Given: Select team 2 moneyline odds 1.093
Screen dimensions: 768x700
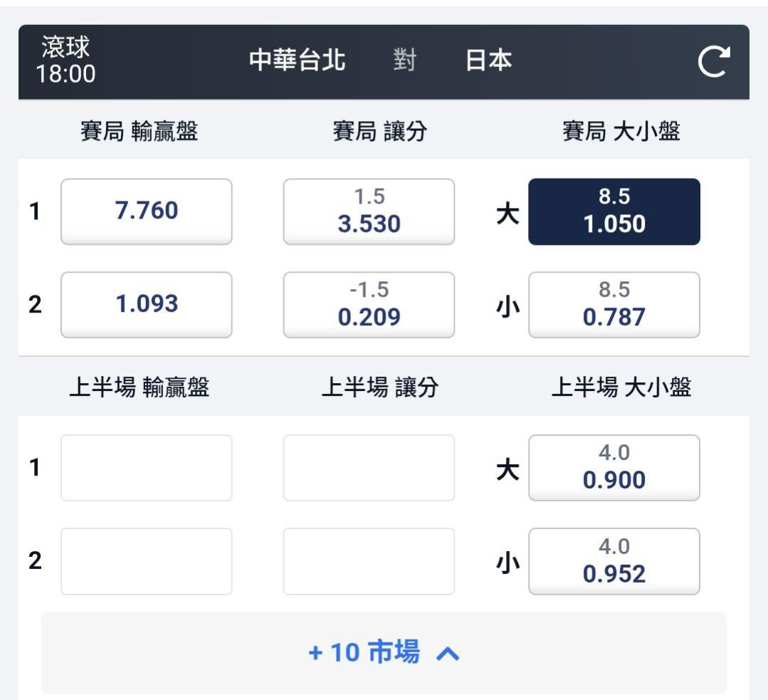Looking at the screenshot, I should click(147, 305).
